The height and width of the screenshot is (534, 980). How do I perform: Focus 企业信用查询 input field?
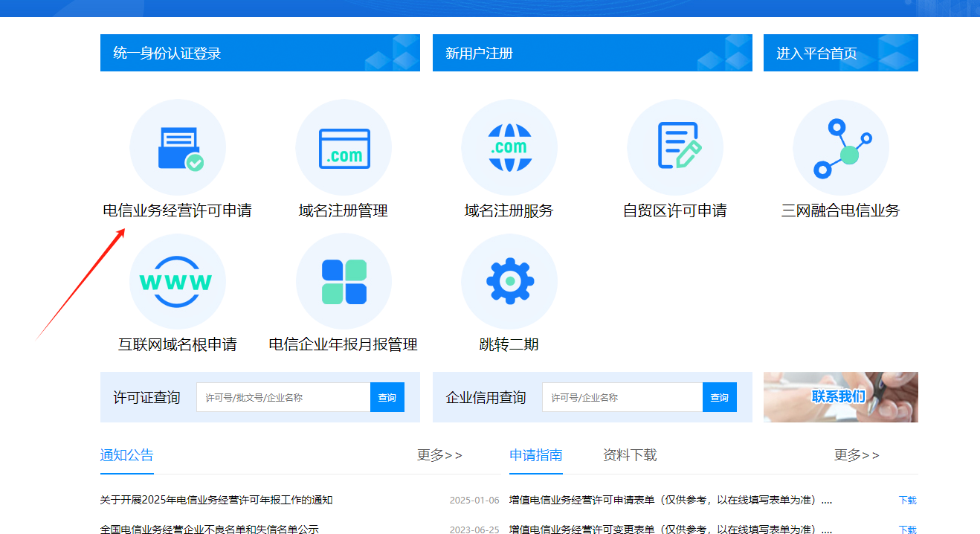pos(622,397)
